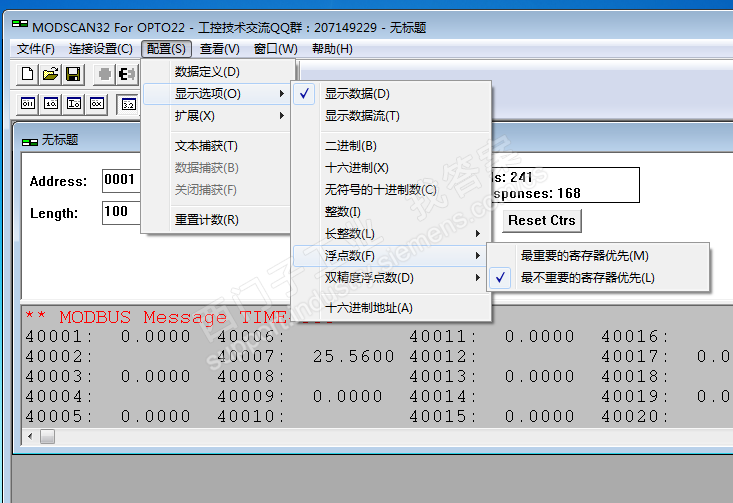This screenshot has height=503, width=733.
Task: Click the 40020: register entry
Action: pyautogui.click(x=635, y=417)
